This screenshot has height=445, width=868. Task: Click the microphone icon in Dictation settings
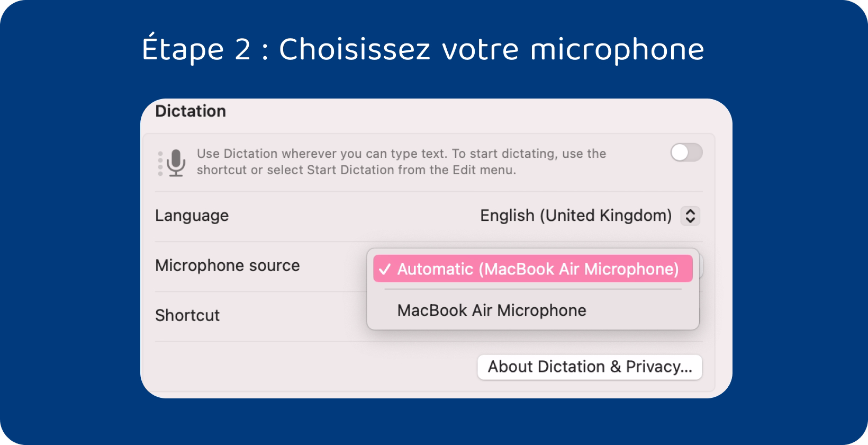coord(176,162)
